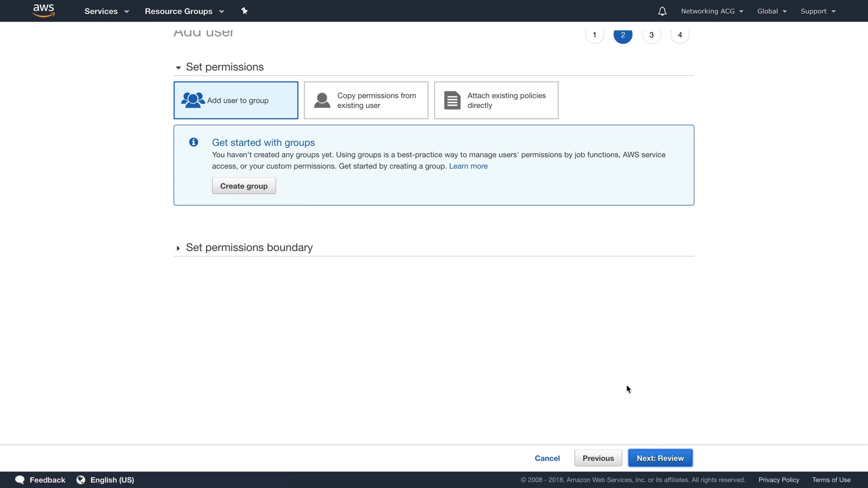The width and height of the screenshot is (868, 488).
Task: Click the Next: Review button
Action: coord(660,458)
